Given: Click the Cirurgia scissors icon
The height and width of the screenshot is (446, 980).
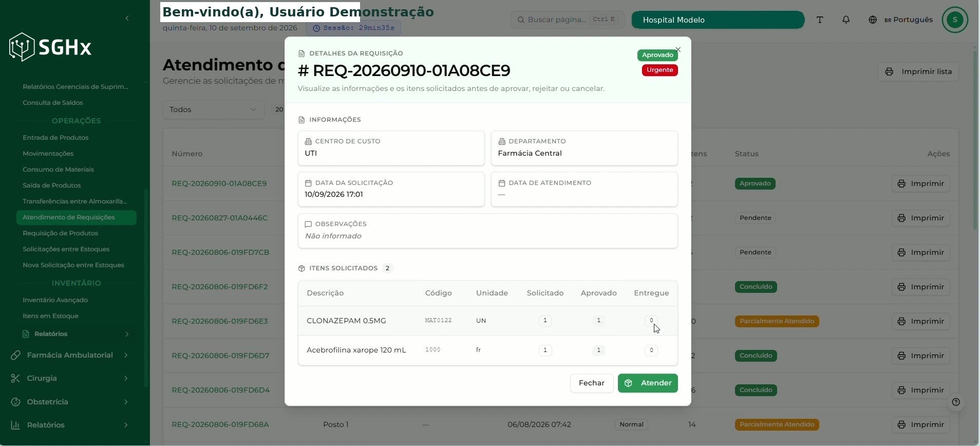Looking at the screenshot, I should 15,378.
